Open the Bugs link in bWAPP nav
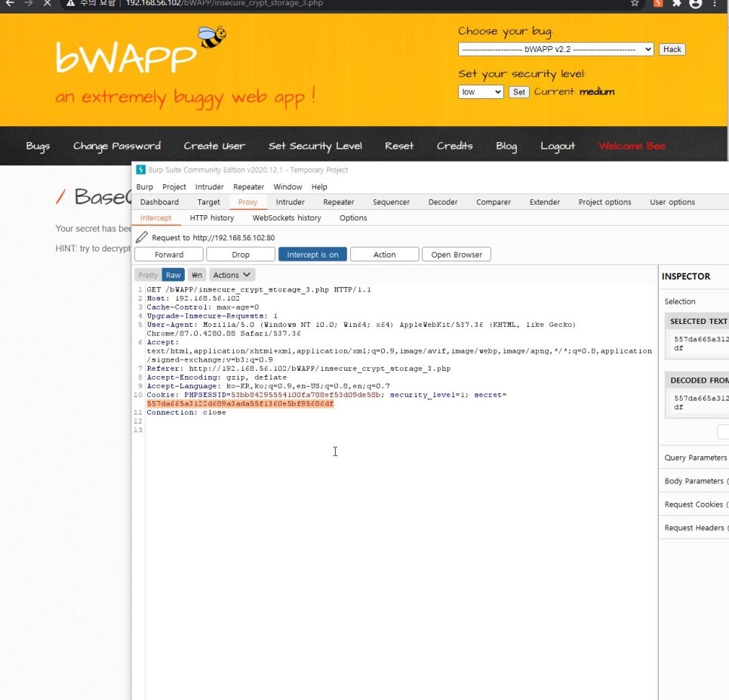The image size is (729, 700). tap(38, 146)
